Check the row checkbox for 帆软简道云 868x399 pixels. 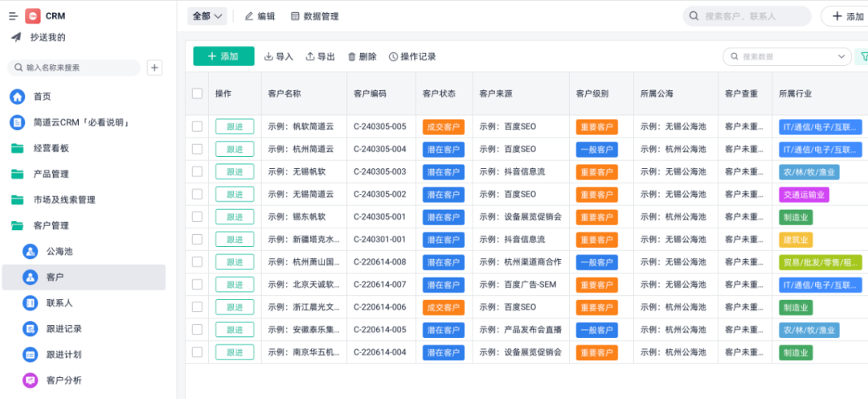197,126
